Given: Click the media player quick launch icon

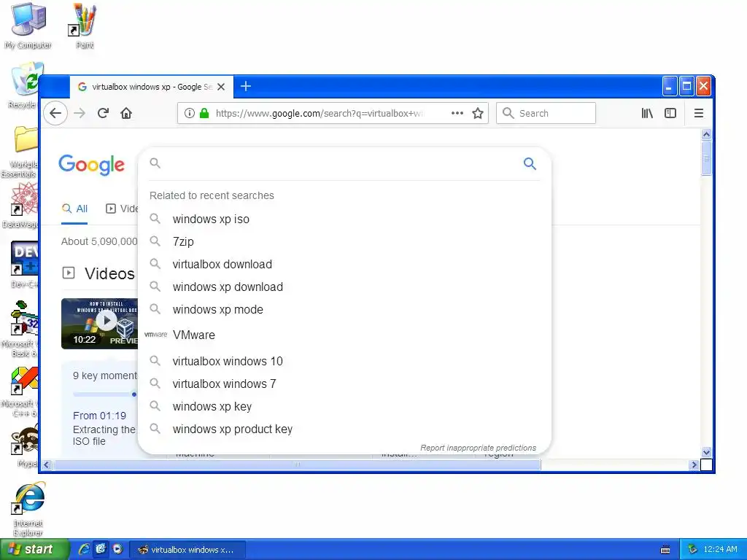Looking at the screenshot, I should [x=117, y=550].
